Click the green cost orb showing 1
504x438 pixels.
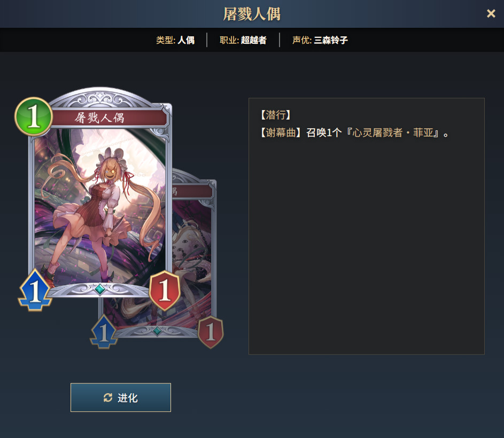[34, 116]
